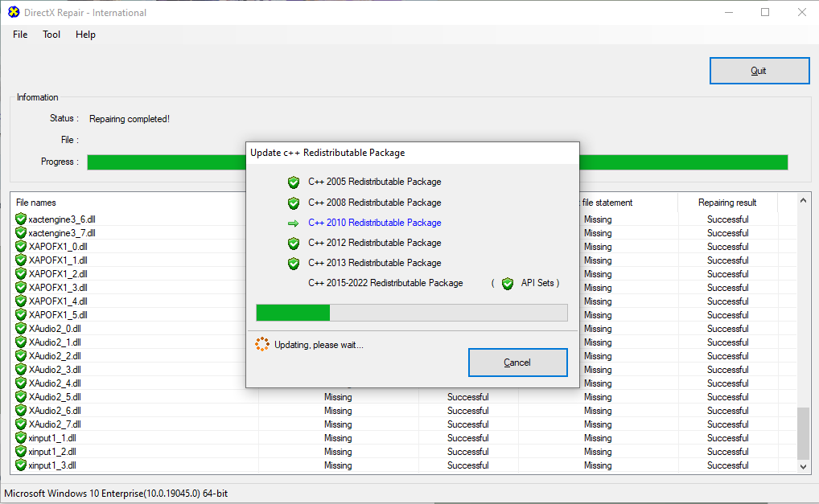Click the green shield beside C++ 2005 package
819x504 pixels.
(294, 182)
